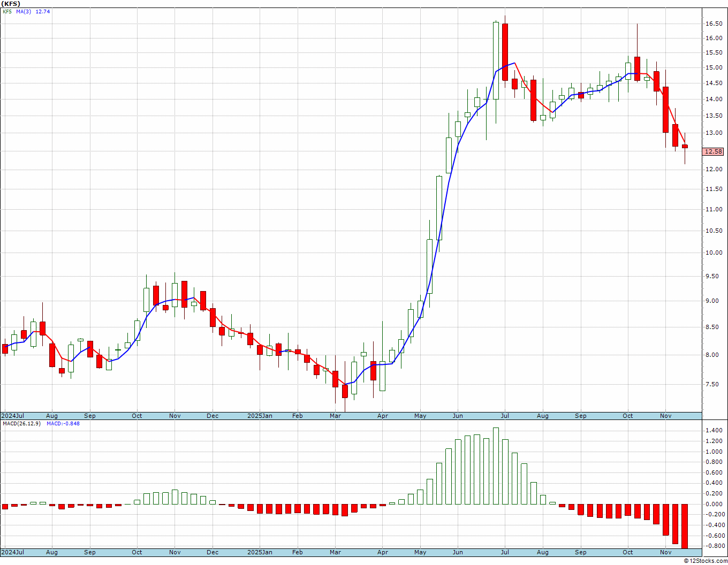
Task: Click Jun on the price chart time axis
Action: (x=458, y=416)
